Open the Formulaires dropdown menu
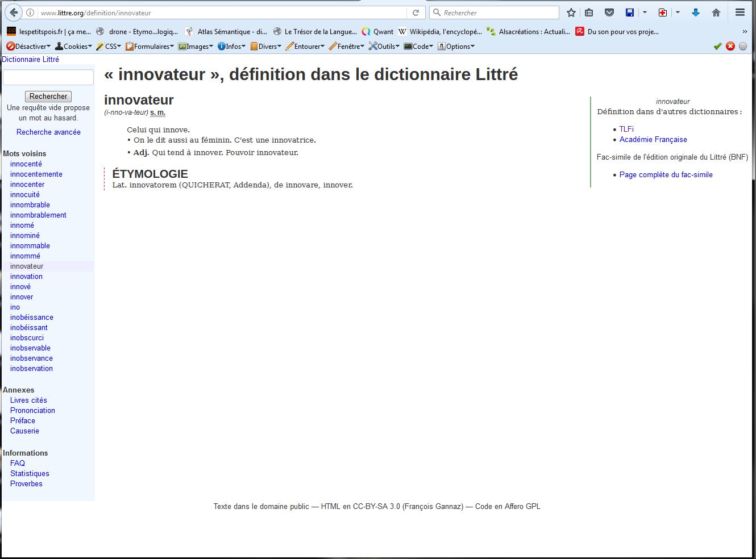This screenshot has width=756, height=559. [x=149, y=47]
